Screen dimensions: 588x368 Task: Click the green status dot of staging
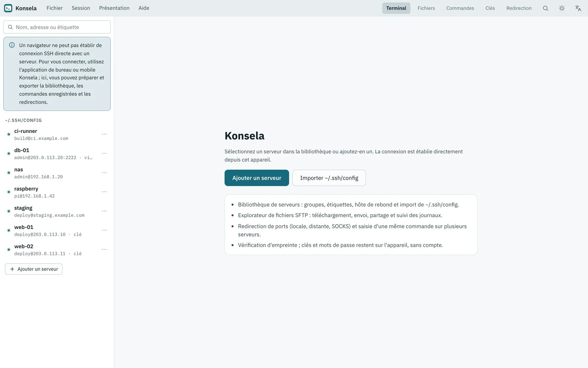coord(9,211)
